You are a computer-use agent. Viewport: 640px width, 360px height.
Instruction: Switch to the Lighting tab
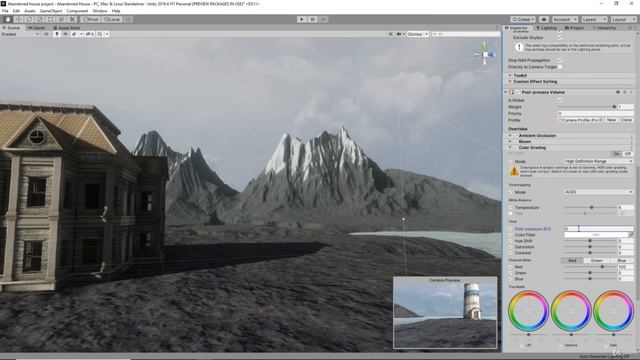coord(546,28)
